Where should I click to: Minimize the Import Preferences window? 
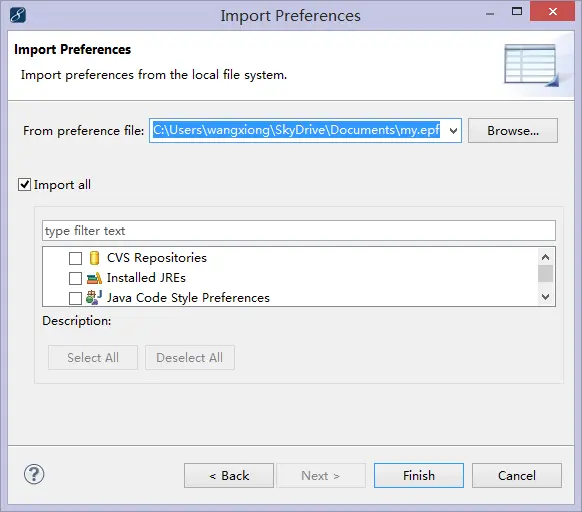pos(490,14)
